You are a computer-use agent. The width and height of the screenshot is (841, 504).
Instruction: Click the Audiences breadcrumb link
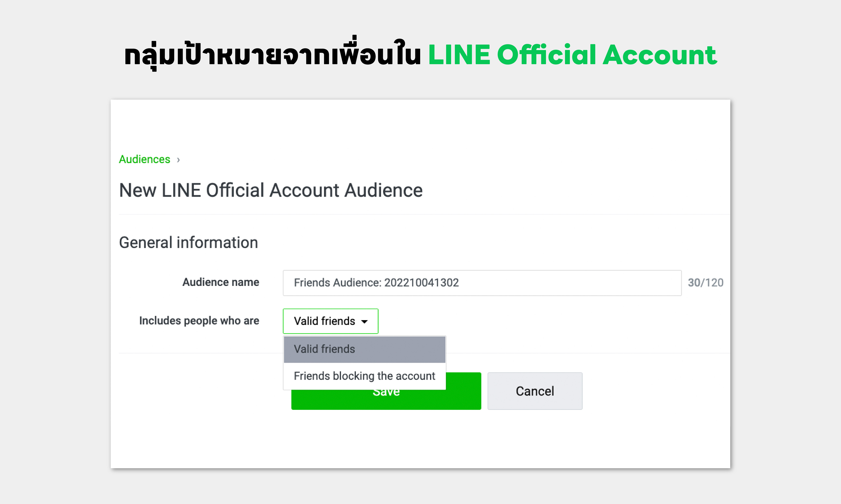point(144,159)
